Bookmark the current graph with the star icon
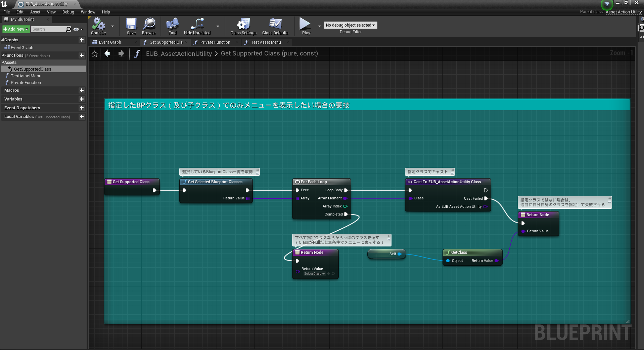Screen dimensions: 644x350 coord(95,54)
